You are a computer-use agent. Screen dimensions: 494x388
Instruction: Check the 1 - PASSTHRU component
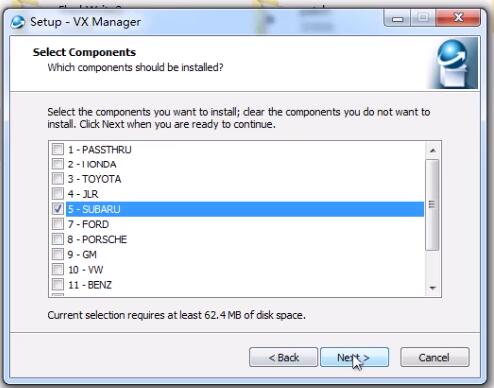58,149
